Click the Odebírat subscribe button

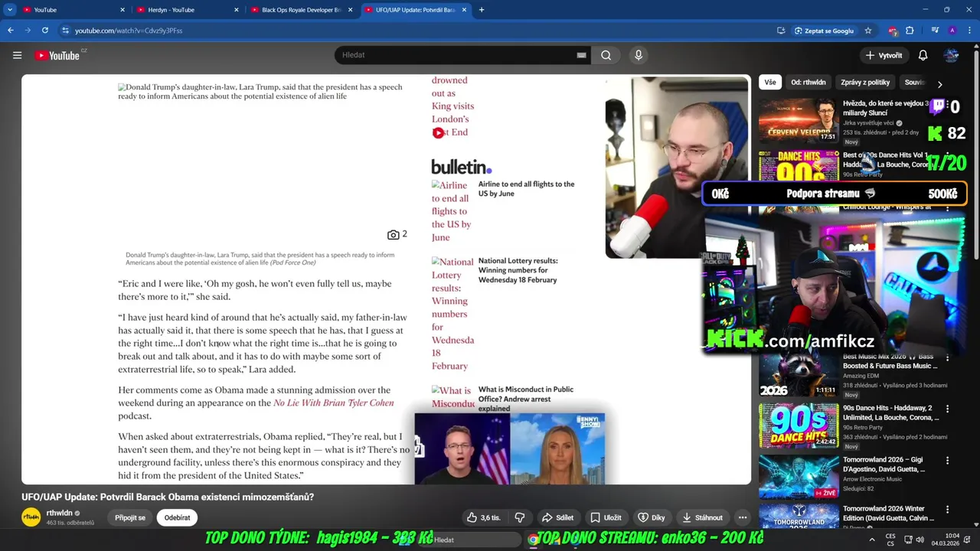tap(177, 517)
